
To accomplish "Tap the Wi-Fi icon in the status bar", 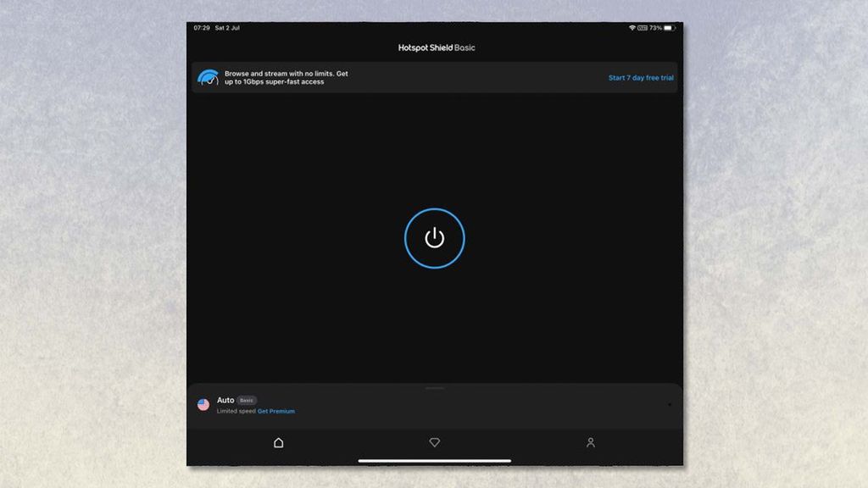I will click(632, 26).
